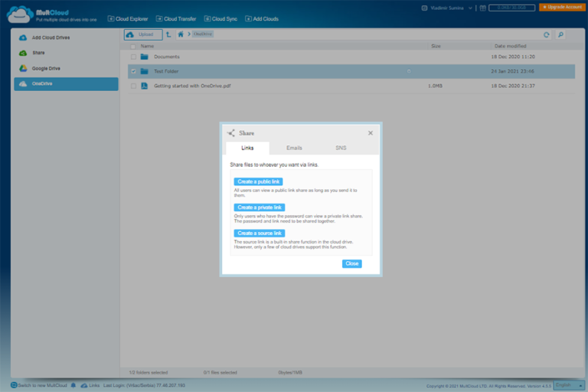Screen dimensions: 588x392
Task: Toggle the select-all checkbox in header row
Action: click(133, 47)
